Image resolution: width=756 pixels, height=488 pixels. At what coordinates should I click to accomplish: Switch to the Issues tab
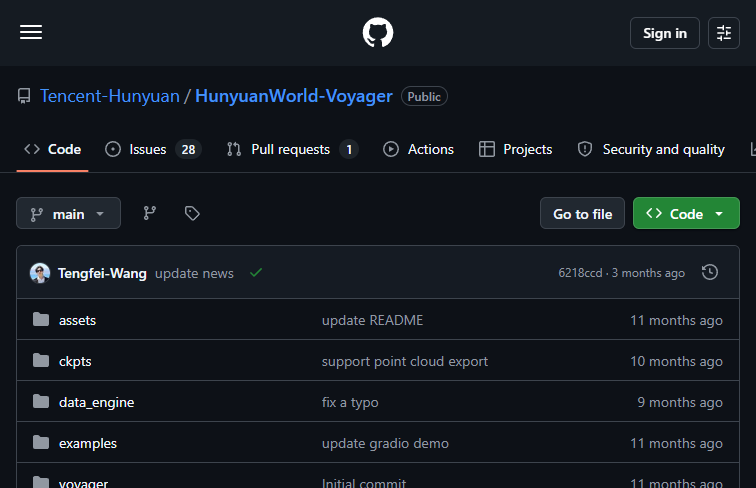(x=153, y=149)
